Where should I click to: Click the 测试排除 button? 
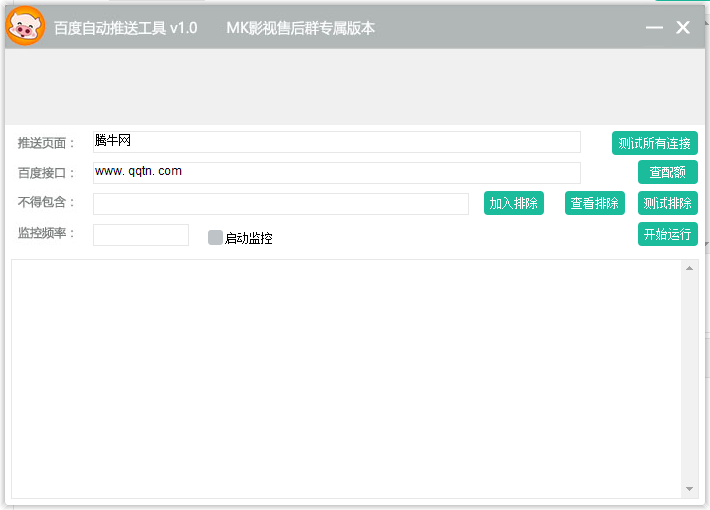667,203
